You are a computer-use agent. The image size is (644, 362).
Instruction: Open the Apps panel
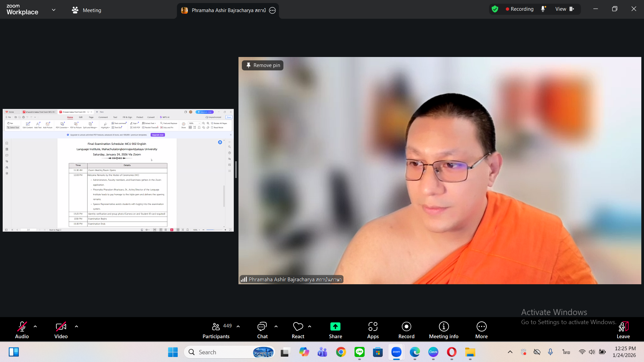click(x=373, y=330)
